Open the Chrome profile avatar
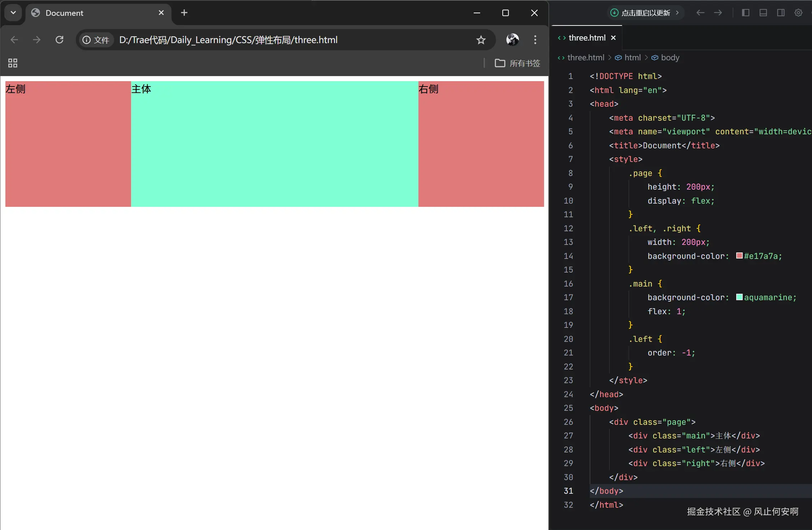Screen dimensions: 812x530 coord(512,40)
